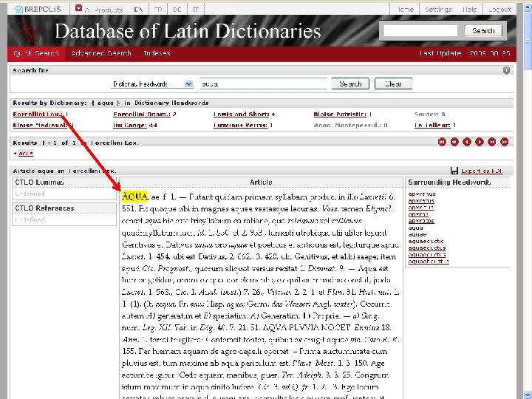Viewport: 532px width, 399px height.
Task: Click the DLD logo in banner
Action: (29, 32)
